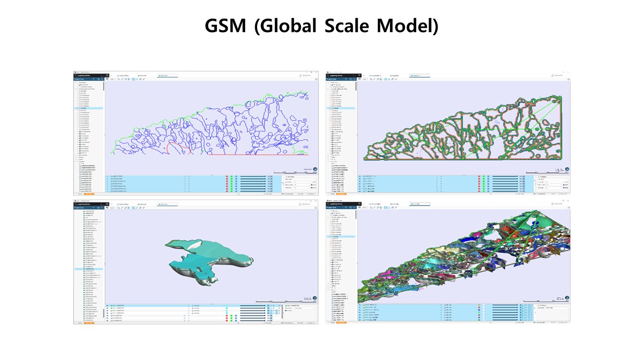Click orange status-bar button in blue contour window
Viewport: 644px width, 362px height.
[89, 194]
